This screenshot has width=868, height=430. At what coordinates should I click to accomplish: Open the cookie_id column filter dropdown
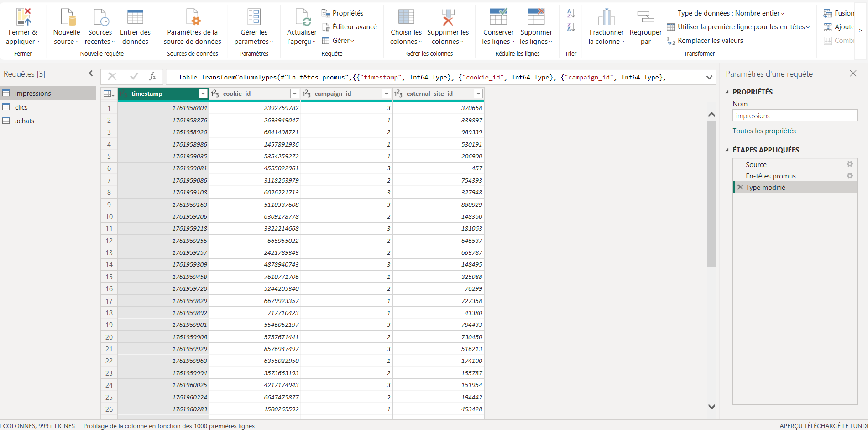click(x=294, y=94)
